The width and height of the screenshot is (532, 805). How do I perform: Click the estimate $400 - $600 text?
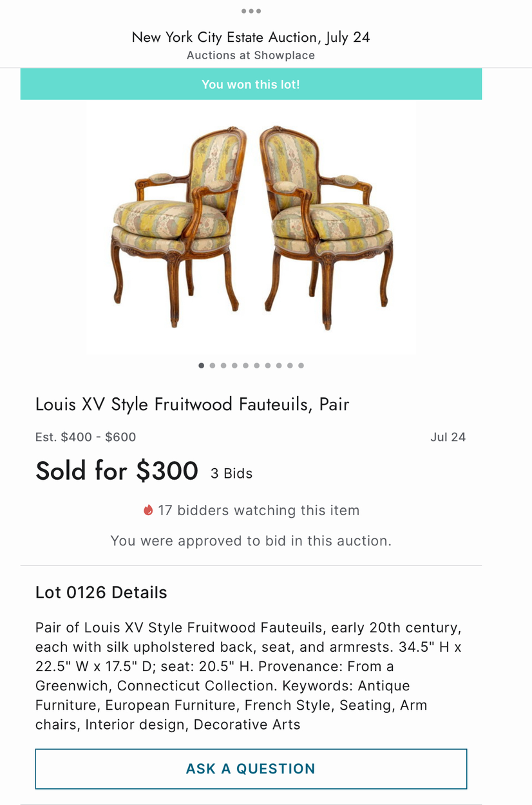[x=86, y=437]
